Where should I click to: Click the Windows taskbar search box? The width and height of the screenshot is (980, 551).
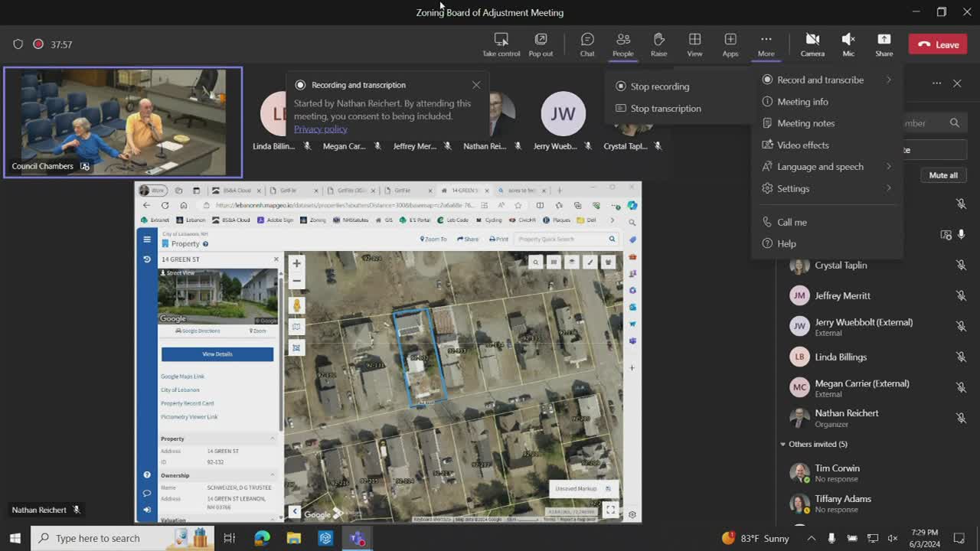[x=100, y=538]
